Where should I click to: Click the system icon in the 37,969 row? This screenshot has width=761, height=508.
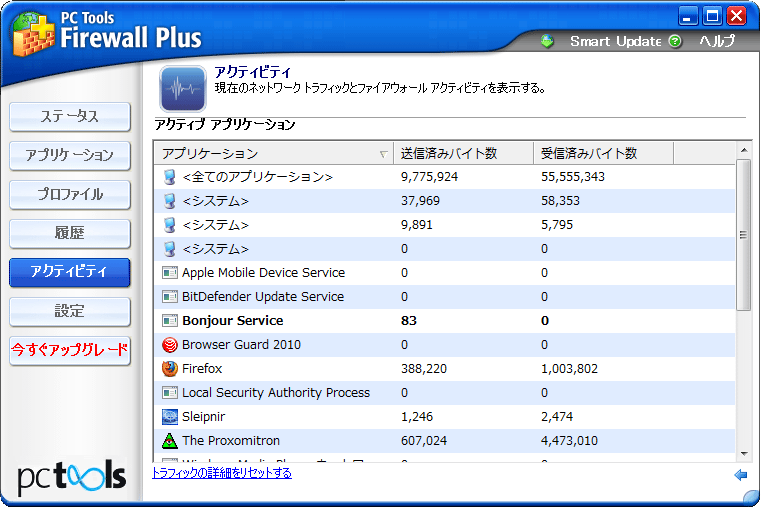169,201
